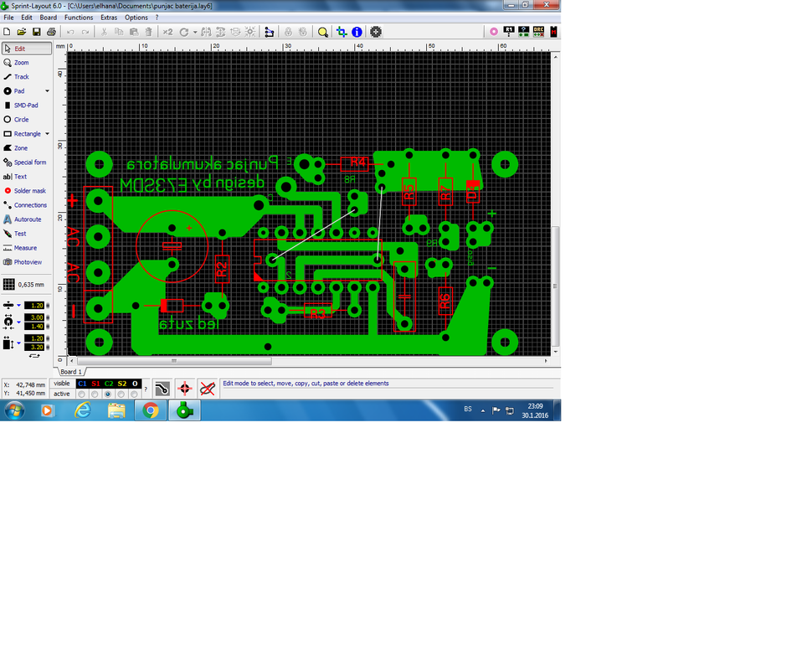
Task: Print the board using printer icon
Action: coord(51,32)
